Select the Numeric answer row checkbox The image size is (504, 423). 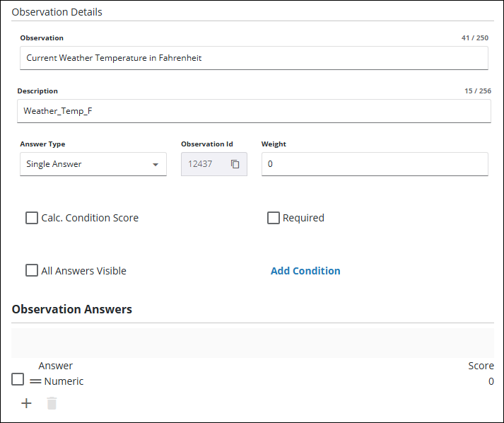coord(18,380)
